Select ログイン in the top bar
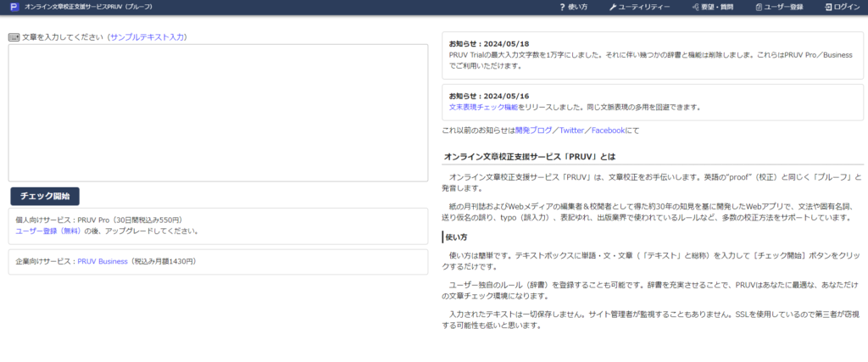Image resolution: width=868 pixels, height=362 pixels. pyautogui.click(x=843, y=7)
